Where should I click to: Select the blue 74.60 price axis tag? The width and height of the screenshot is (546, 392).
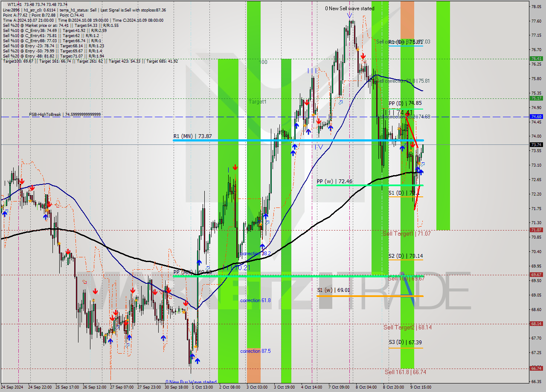536,117
